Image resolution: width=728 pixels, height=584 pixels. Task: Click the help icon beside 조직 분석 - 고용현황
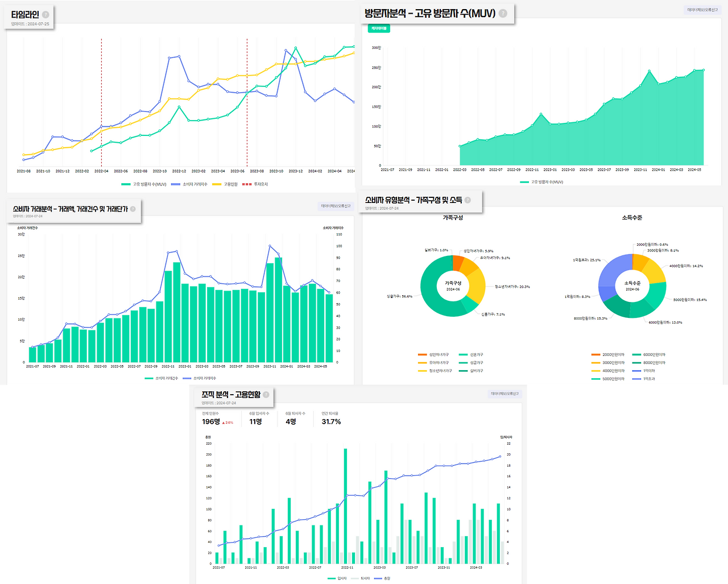266,395
